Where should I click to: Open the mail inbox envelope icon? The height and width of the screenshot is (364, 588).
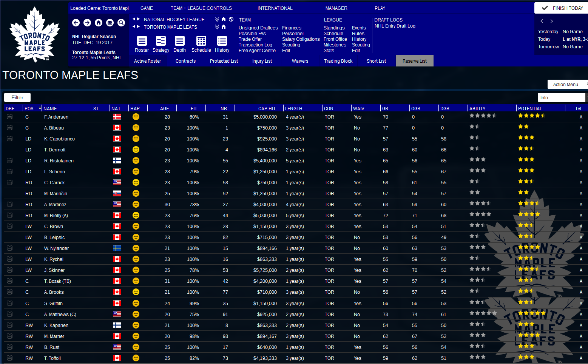pos(110,23)
